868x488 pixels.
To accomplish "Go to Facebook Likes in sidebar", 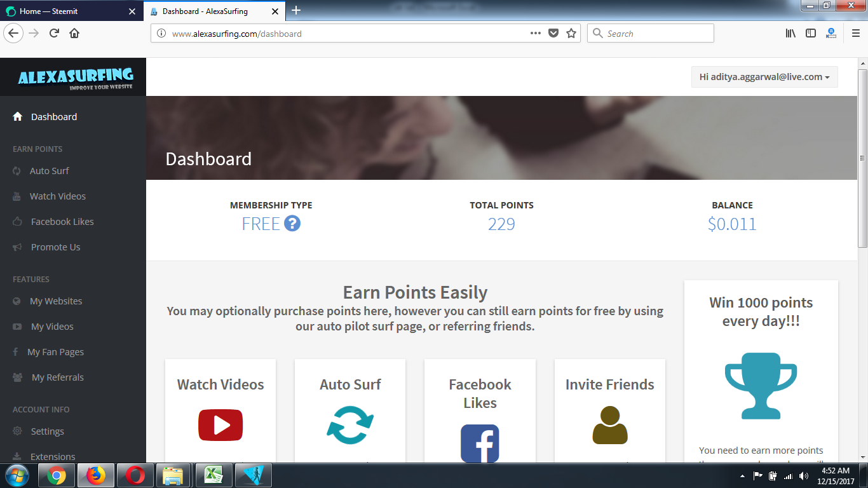I will [x=62, y=222].
